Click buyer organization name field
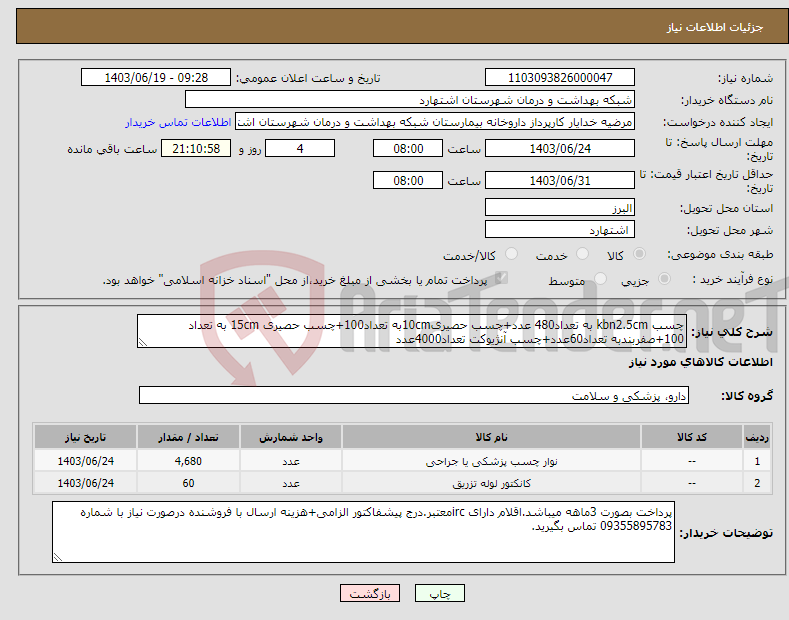This screenshot has height=620, width=789. tap(410, 100)
